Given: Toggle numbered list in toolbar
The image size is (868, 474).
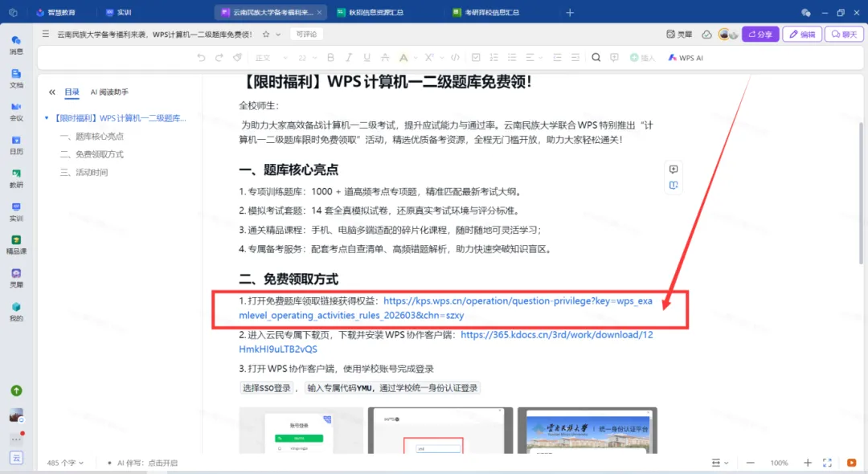Looking at the screenshot, I should point(493,58).
